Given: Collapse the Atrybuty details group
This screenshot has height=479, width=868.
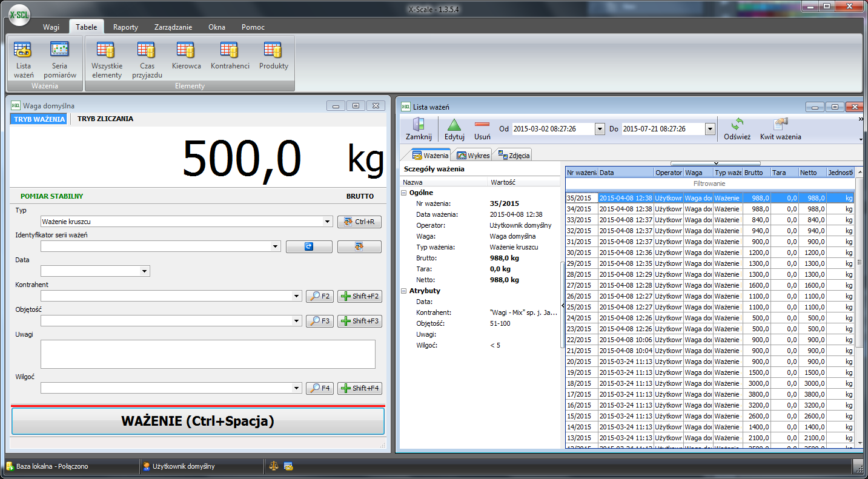Looking at the screenshot, I should click(x=404, y=291).
